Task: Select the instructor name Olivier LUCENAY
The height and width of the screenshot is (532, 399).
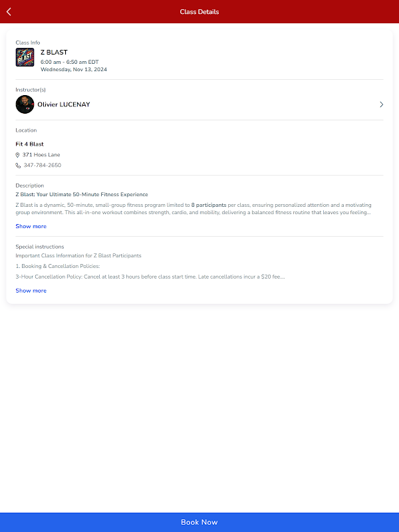Action: (64, 104)
